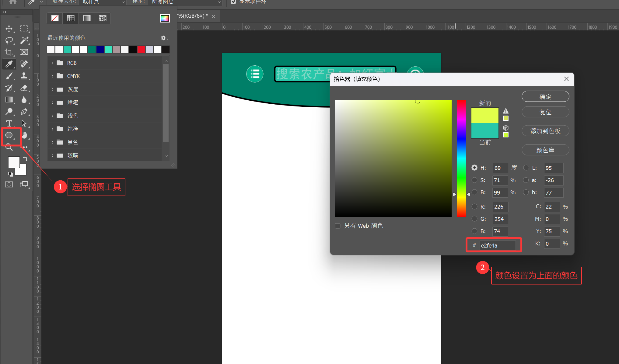Viewport: 619px width, 364px height.
Task: Select the Ellipse shape tool
Action: pos(9,135)
